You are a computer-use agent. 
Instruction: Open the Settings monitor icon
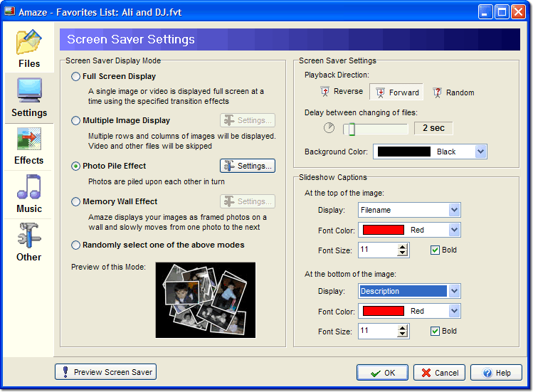click(x=30, y=90)
